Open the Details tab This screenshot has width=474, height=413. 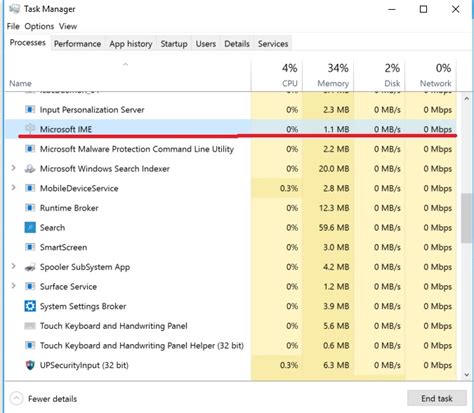coord(237,44)
